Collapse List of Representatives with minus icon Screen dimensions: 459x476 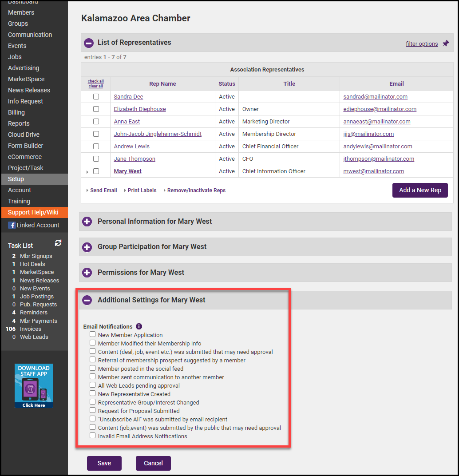[89, 43]
